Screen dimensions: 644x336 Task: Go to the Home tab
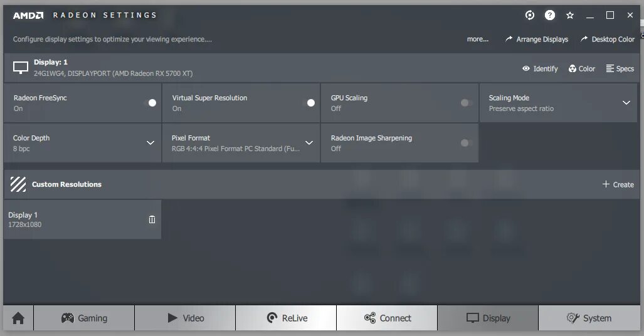[x=18, y=318]
